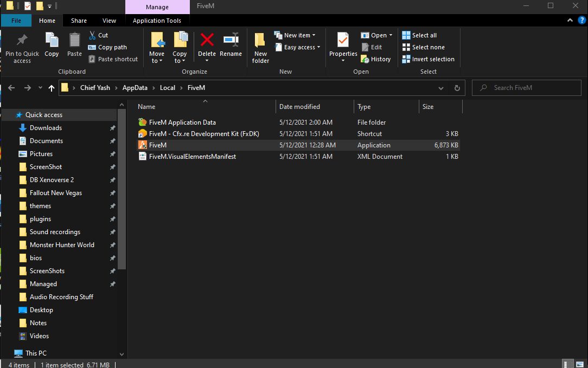Image resolution: width=588 pixels, height=368 pixels.
Task: Open the New item dropdown
Action: pyautogui.click(x=295, y=35)
